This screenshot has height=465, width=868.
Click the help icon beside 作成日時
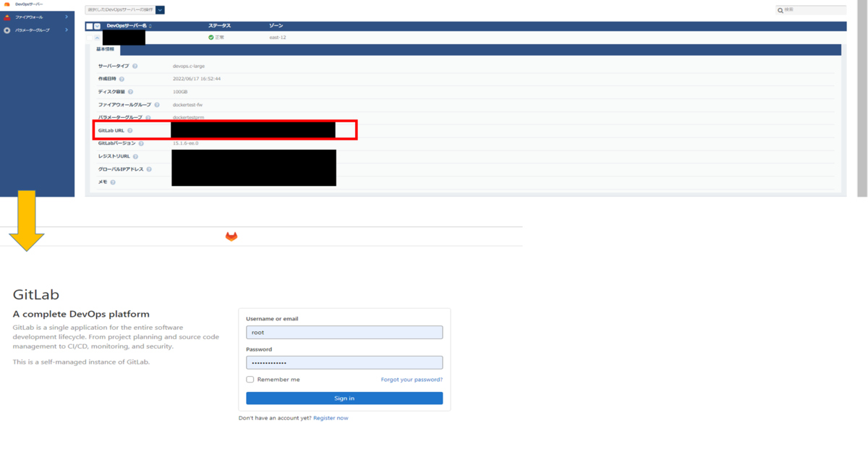[122, 79]
